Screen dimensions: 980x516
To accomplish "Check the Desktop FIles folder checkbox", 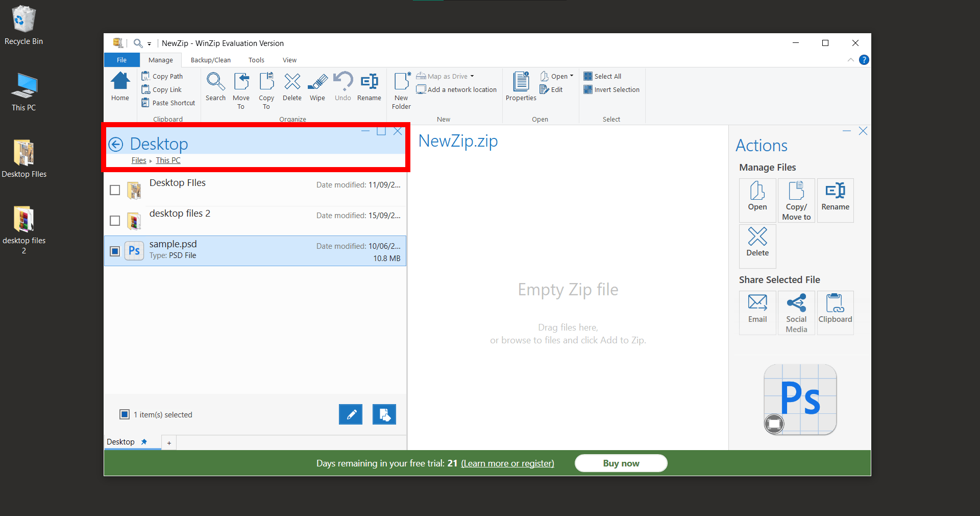I will [114, 190].
